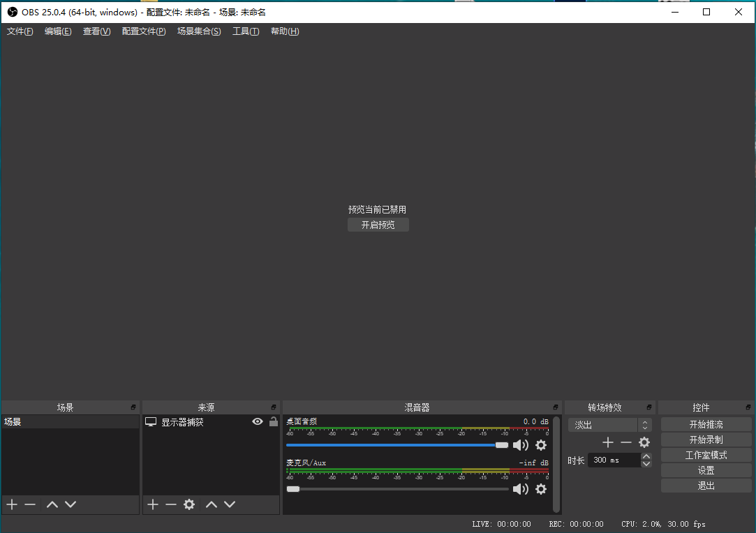Toggle lock on 显示器捕获 source

274,421
